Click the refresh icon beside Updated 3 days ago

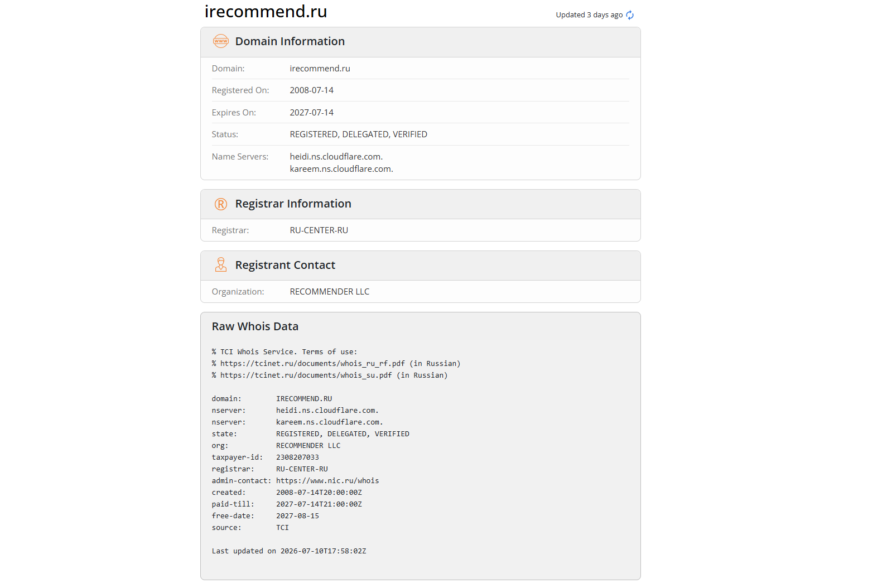630,15
